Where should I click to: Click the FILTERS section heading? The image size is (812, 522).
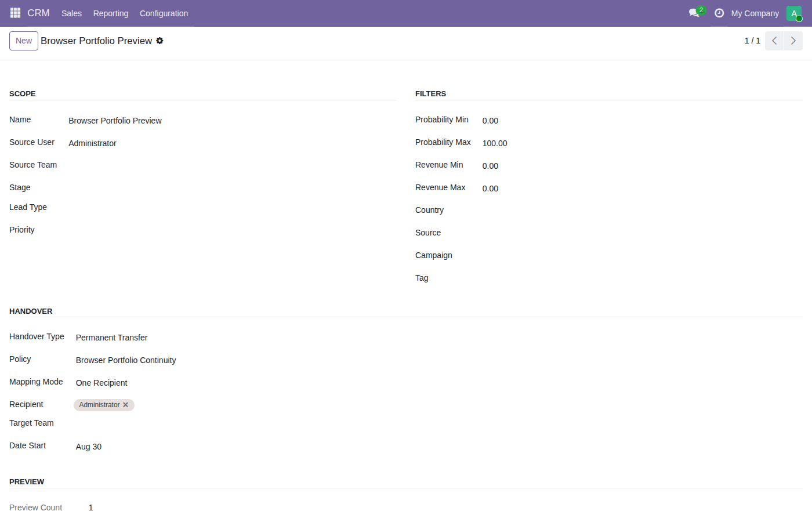pyautogui.click(x=430, y=93)
